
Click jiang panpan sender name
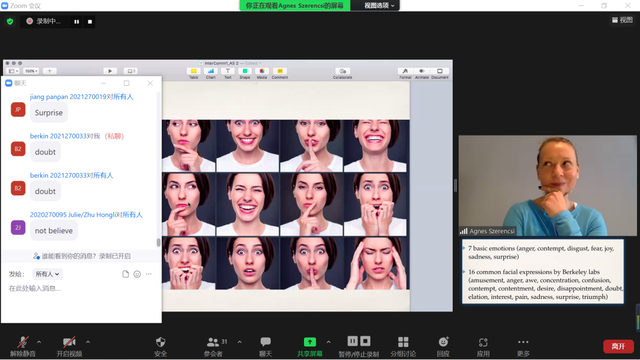click(x=68, y=97)
